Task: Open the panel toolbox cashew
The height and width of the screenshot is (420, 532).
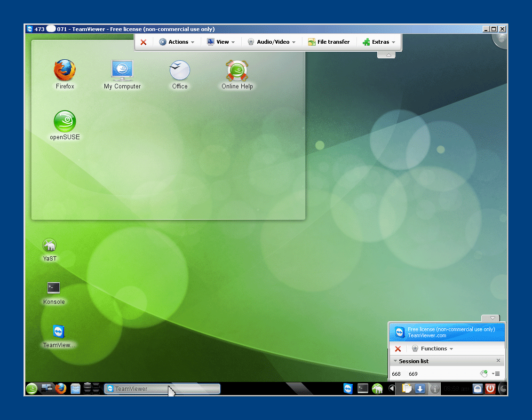Action: point(503,389)
